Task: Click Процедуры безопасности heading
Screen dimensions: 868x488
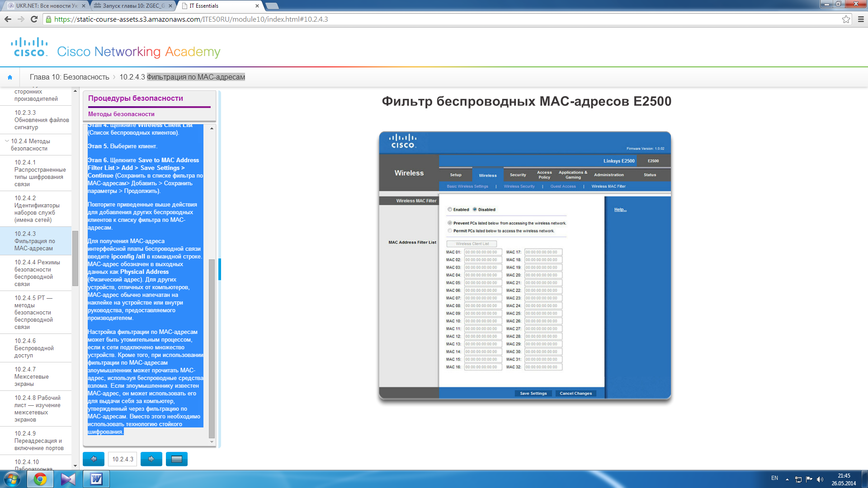Action: (x=136, y=99)
